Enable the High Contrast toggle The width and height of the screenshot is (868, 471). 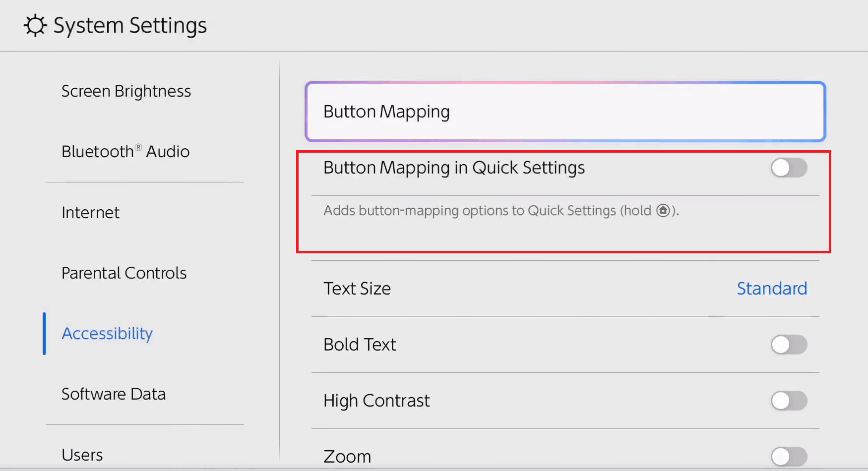pyautogui.click(x=789, y=401)
